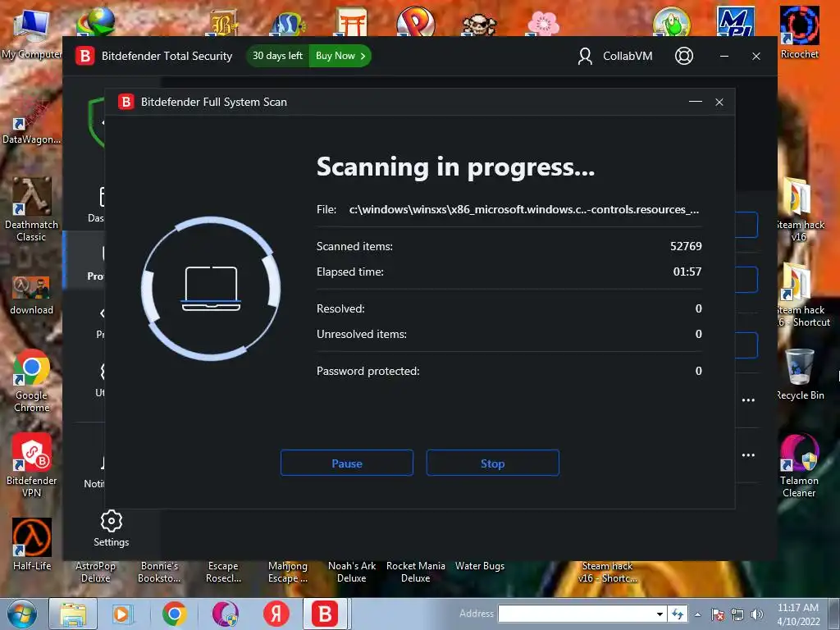
Task: Open Windows Explorer from taskbar
Action: coord(73,614)
